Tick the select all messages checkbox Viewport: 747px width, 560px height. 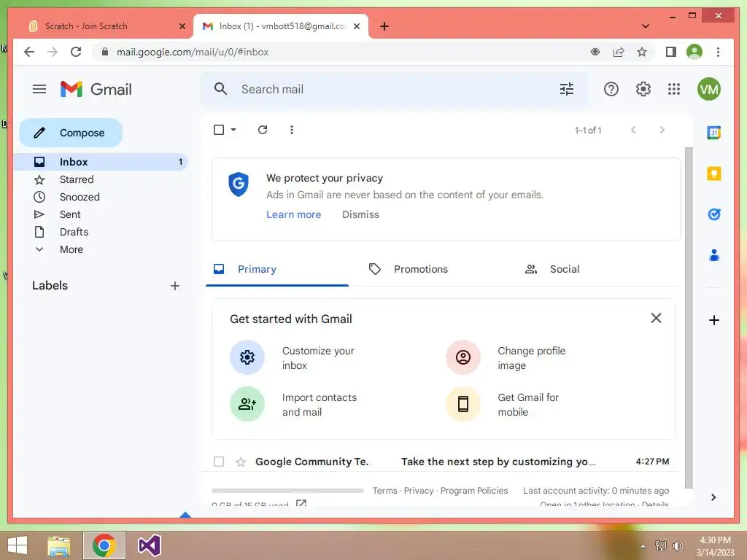click(219, 130)
